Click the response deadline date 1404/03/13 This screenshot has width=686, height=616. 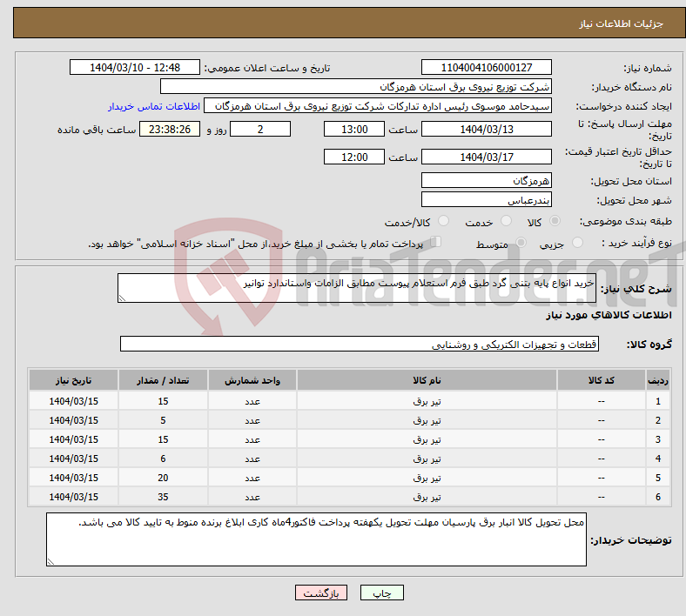486,129
